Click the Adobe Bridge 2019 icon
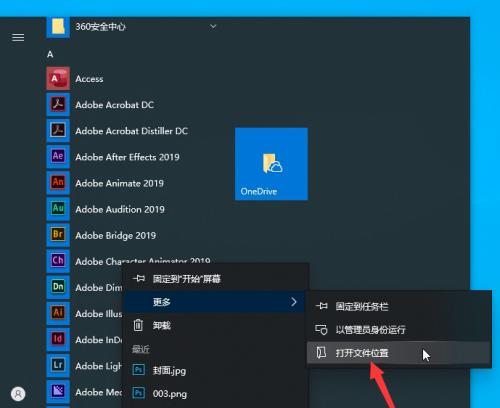500x408 pixels. tap(58, 235)
